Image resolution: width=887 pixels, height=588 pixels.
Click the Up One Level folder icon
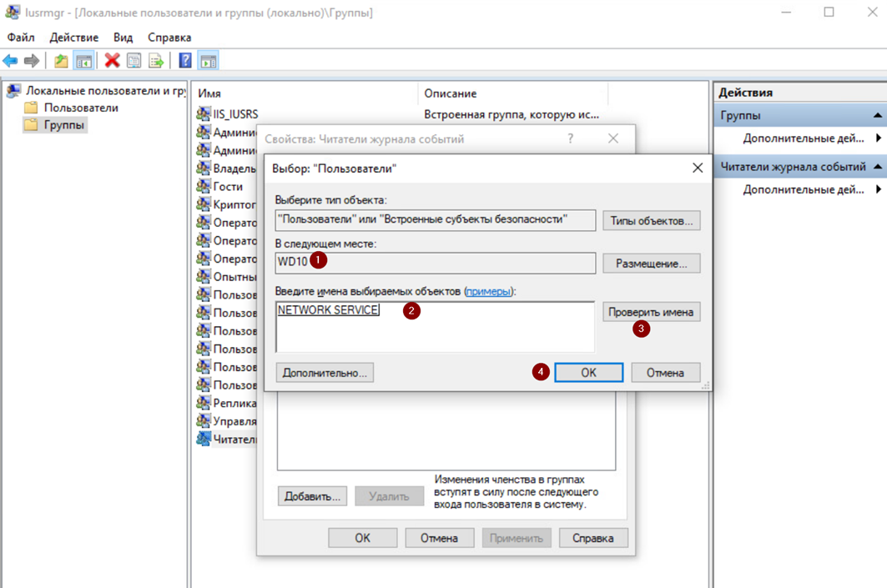click(61, 61)
